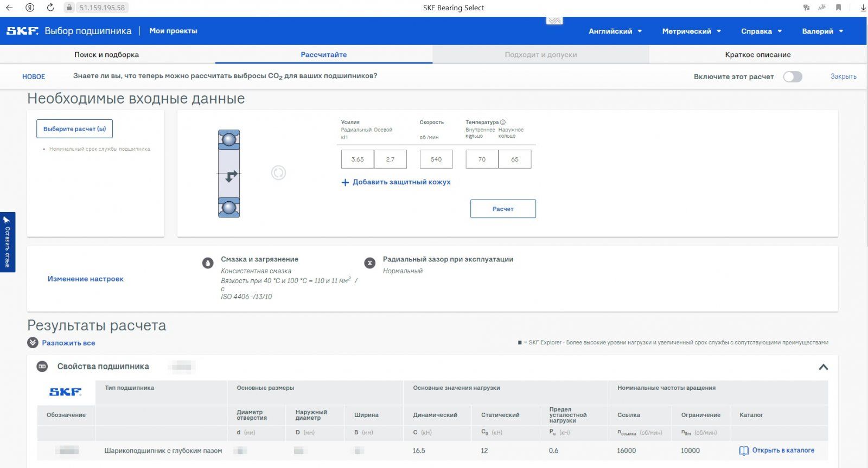Open the Metric units dropdown
This screenshot has height=468, width=868.
point(692,31)
